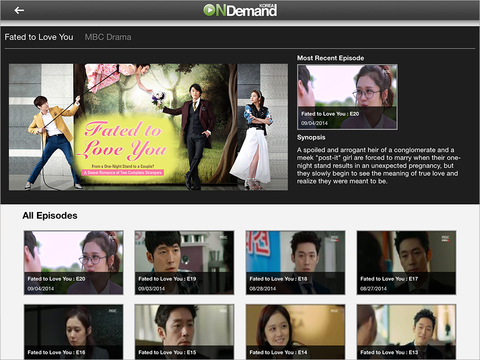Play the Most Recent Episode E20 thumbnail

pos(347,97)
